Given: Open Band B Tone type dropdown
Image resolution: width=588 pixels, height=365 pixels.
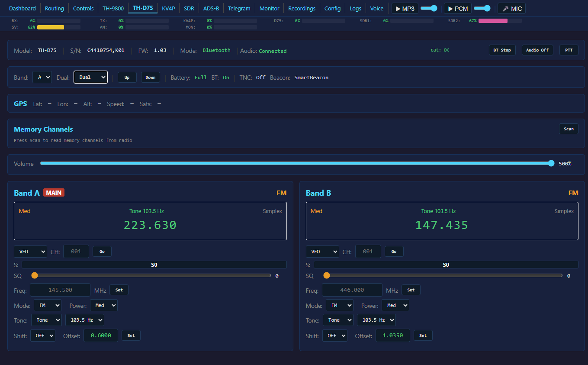Looking at the screenshot, I should tap(338, 320).
